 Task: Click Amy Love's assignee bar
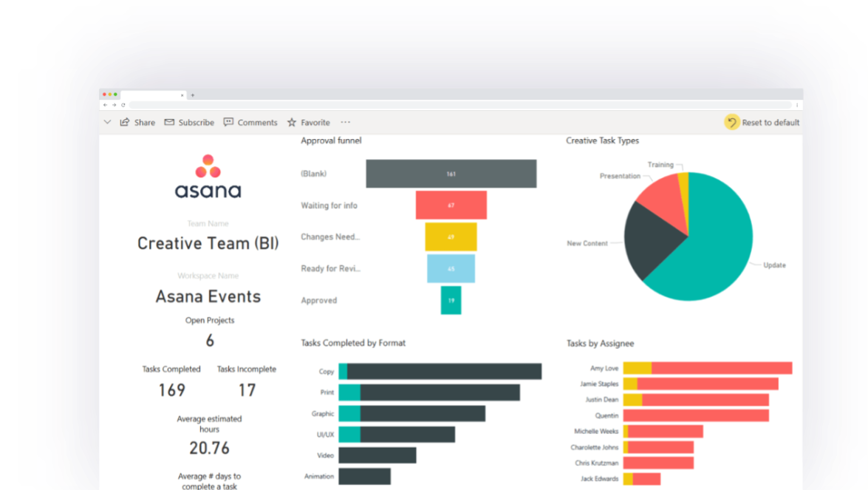pyautogui.click(x=708, y=368)
